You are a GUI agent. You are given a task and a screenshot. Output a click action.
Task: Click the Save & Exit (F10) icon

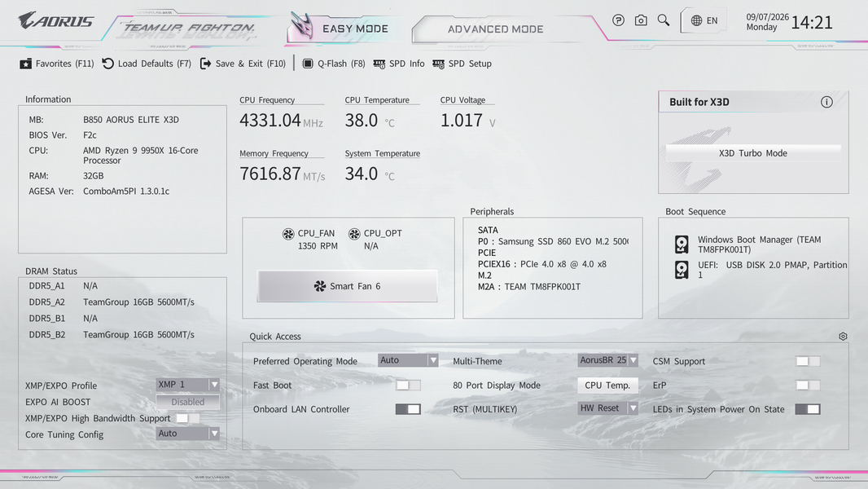click(x=205, y=64)
